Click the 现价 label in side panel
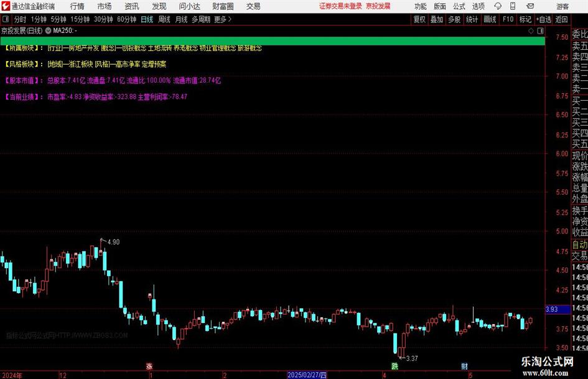This screenshot has height=379, width=588. [580, 156]
